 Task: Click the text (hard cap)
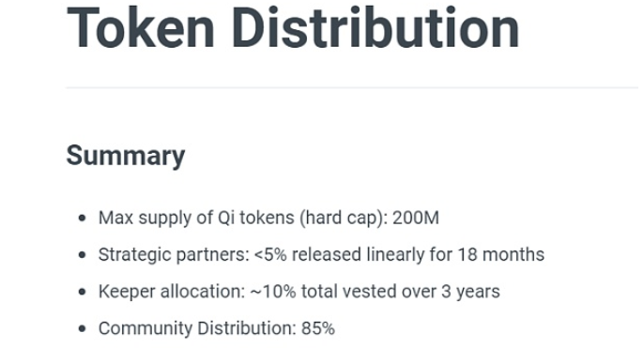(x=344, y=218)
